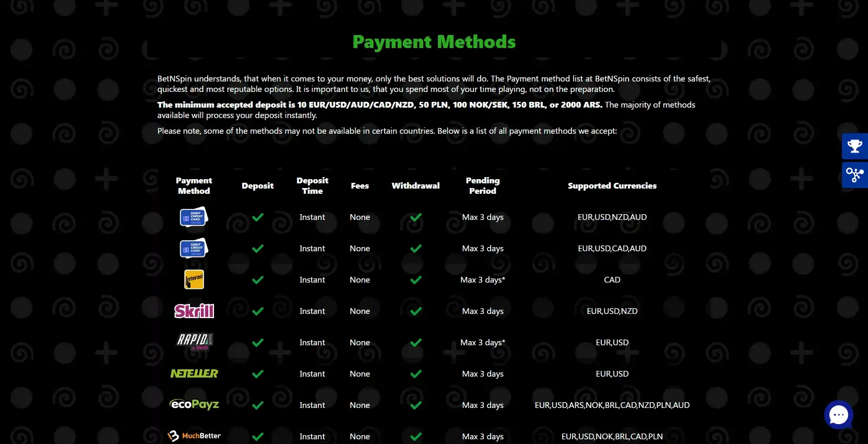Click the Interac deposit checkmark
Screen dimensions: 868x444
click(x=258, y=280)
